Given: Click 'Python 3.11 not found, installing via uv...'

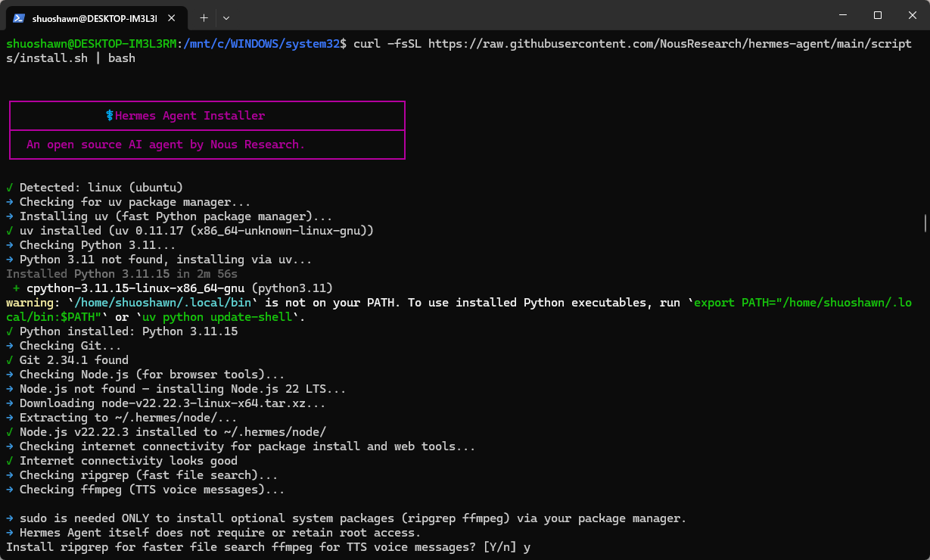Looking at the screenshot, I should click(159, 260).
